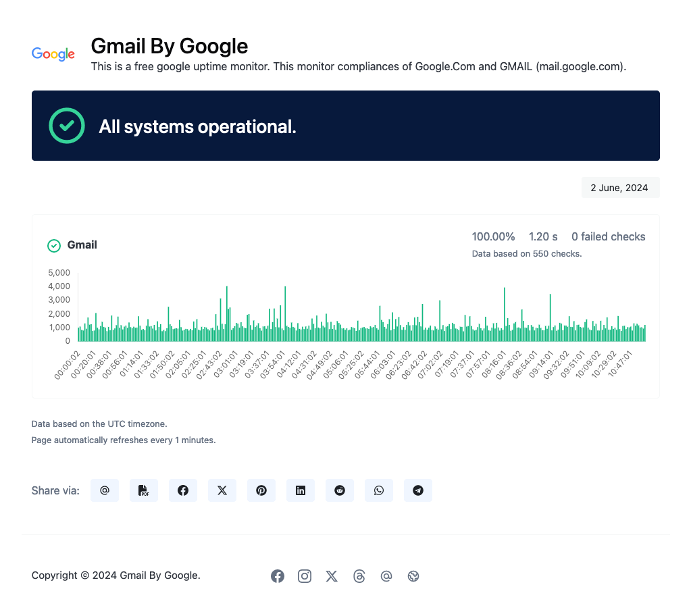
Task: Open the 2 June, 2024 date picker
Action: point(619,188)
